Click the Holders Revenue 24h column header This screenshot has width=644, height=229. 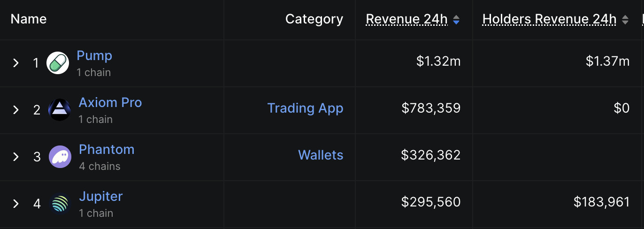549,19
